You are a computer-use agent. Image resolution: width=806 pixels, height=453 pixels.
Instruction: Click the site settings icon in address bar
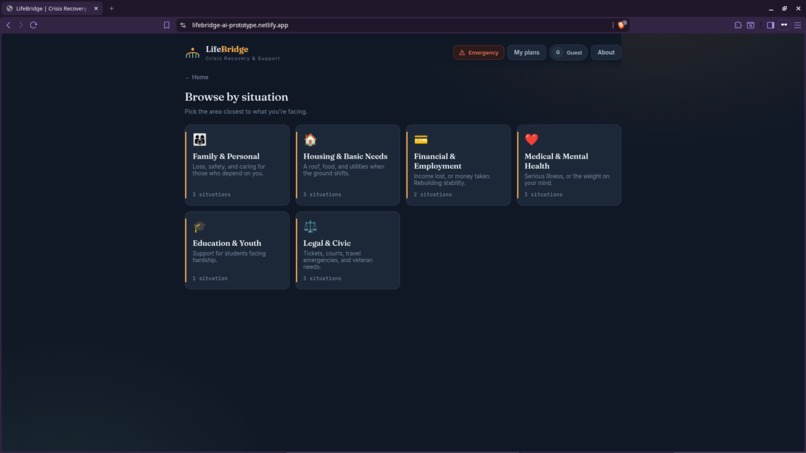(x=183, y=25)
